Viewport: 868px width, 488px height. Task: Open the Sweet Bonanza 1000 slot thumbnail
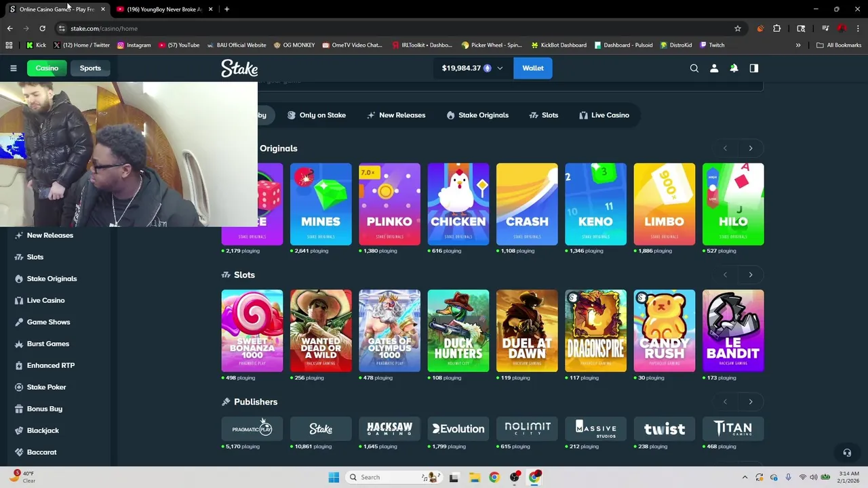tap(252, 331)
